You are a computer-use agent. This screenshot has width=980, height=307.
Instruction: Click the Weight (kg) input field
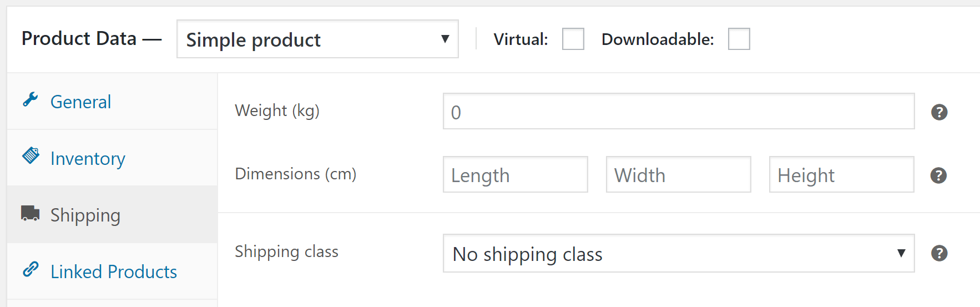click(679, 111)
